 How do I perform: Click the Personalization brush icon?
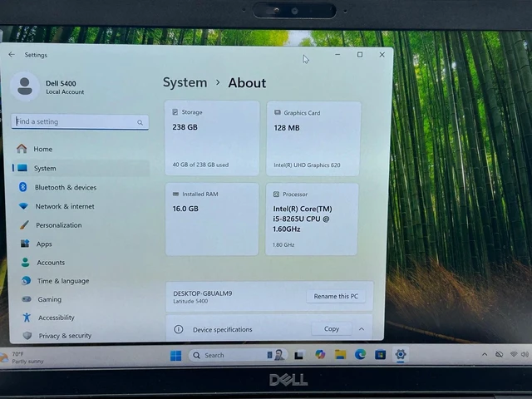(x=24, y=224)
